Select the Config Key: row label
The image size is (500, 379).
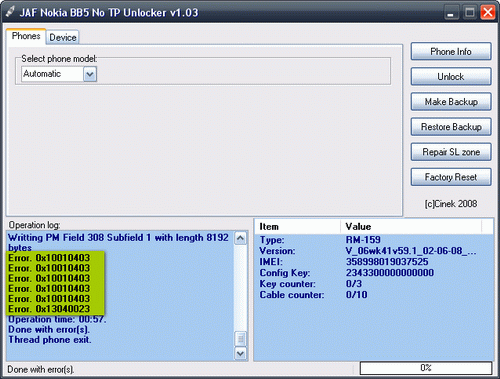click(x=285, y=273)
